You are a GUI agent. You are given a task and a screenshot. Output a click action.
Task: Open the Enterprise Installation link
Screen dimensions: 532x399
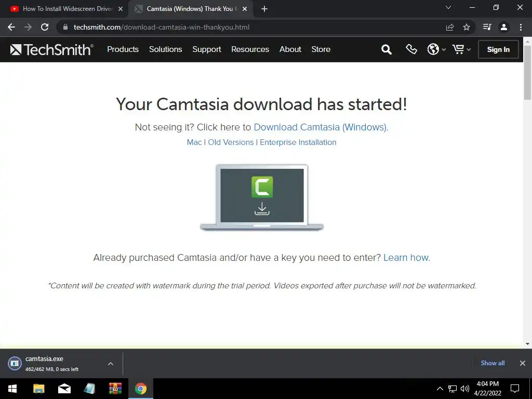coord(298,142)
